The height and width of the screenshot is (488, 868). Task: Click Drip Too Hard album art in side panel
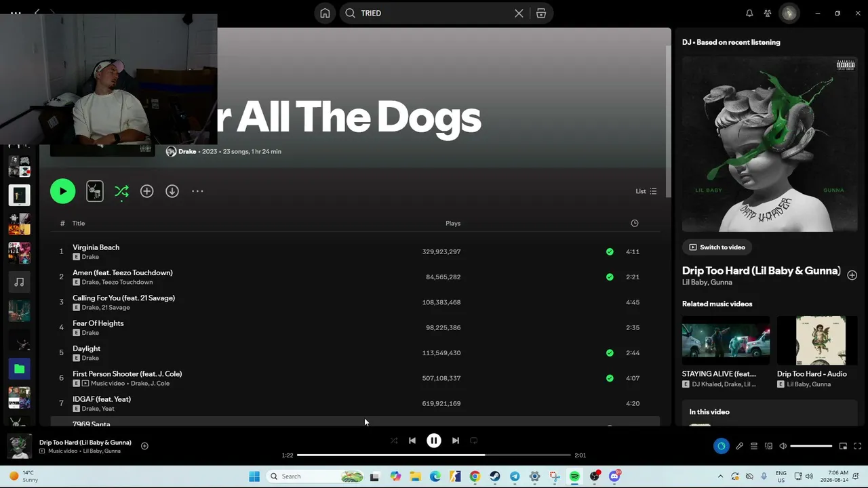tap(770, 144)
